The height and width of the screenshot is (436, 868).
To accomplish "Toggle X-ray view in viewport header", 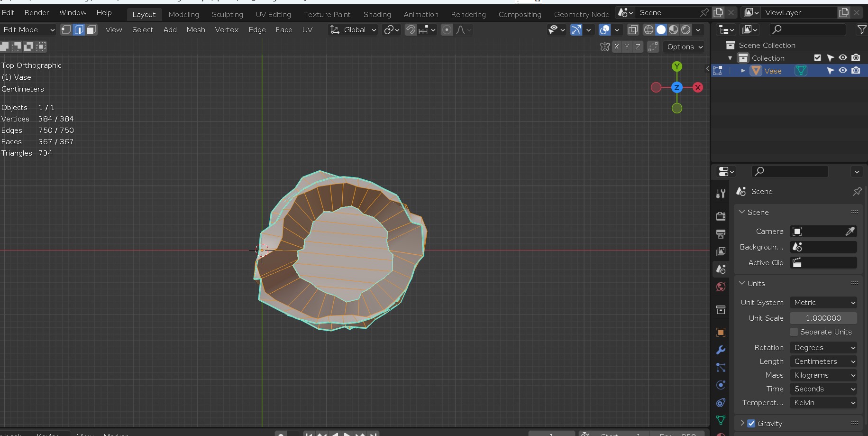I will point(633,30).
